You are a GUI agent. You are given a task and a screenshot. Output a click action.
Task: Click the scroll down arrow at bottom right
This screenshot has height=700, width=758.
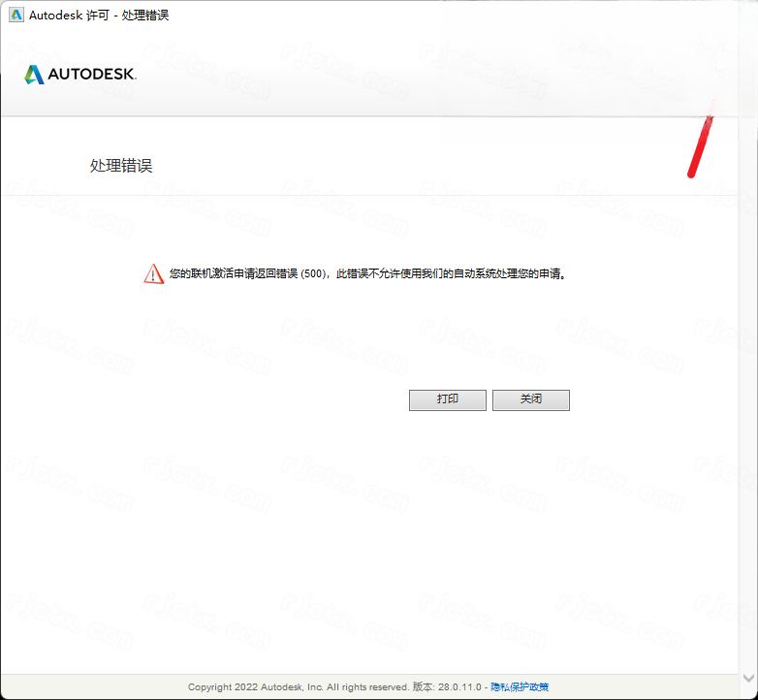(x=748, y=679)
